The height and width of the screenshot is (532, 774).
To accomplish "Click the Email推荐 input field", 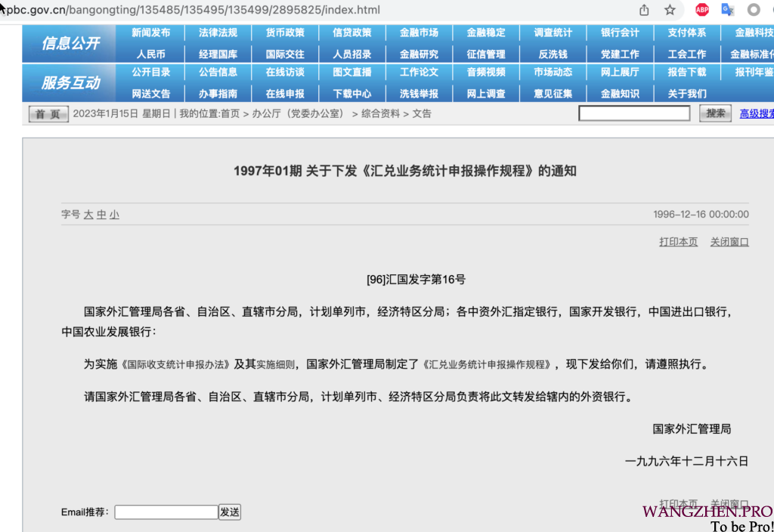I will (166, 512).
